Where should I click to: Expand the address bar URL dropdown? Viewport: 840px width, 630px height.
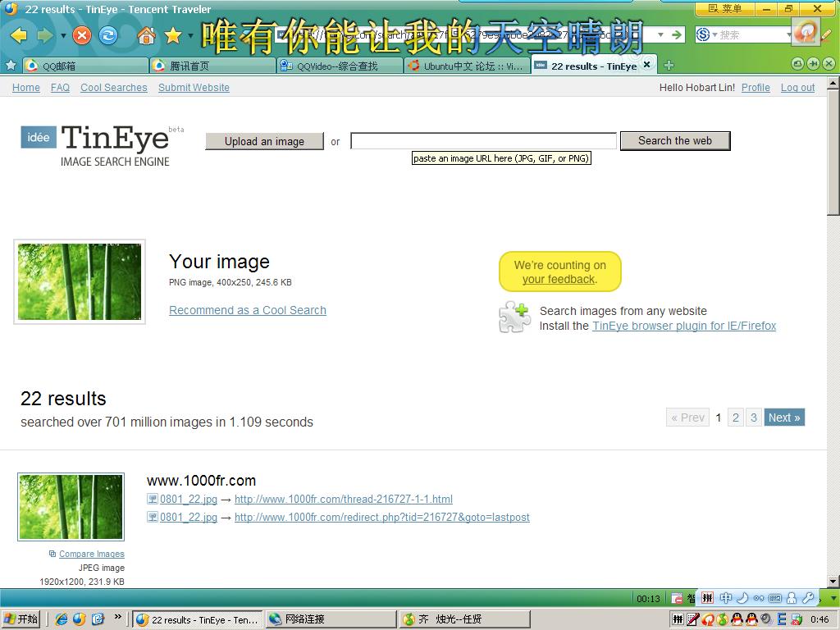click(x=661, y=34)
